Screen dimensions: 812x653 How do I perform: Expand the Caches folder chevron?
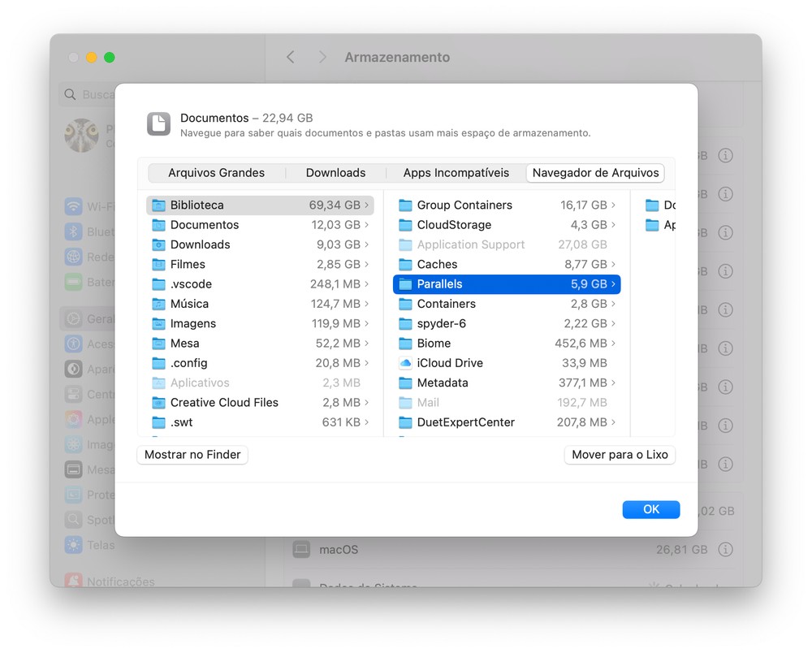614,265
